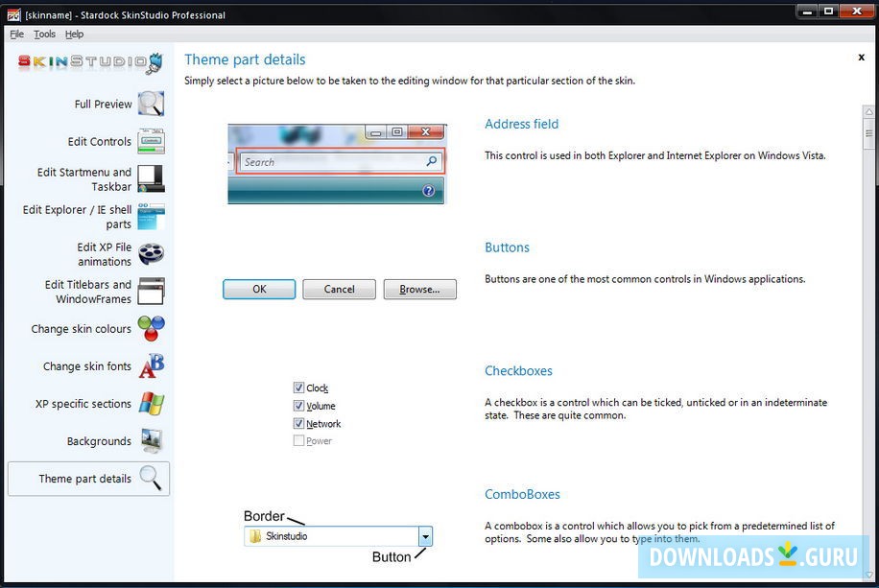Image resolution: width=879 pixels, height=588 pixels.
Task: Click the Theme part details magnifier icon
Action: [x=151, y=478]
